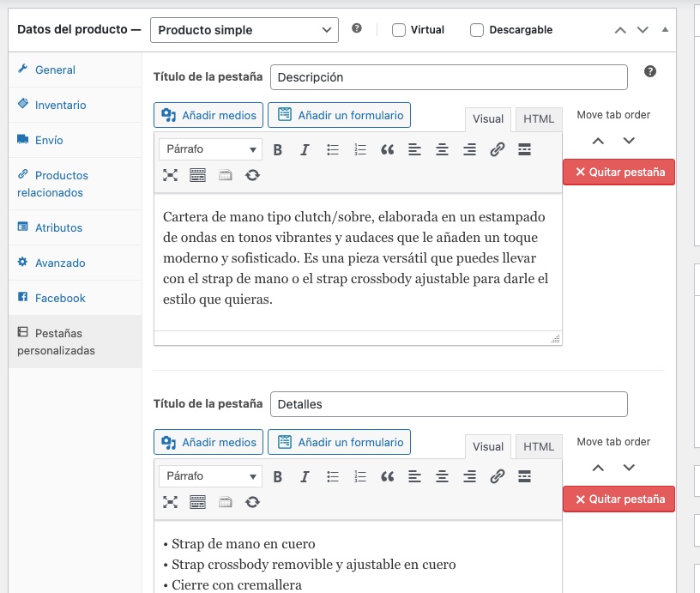Toggle bold in the Descripción editor toolbar
This screenshot has width=700, height=593.
coord(277,149)
